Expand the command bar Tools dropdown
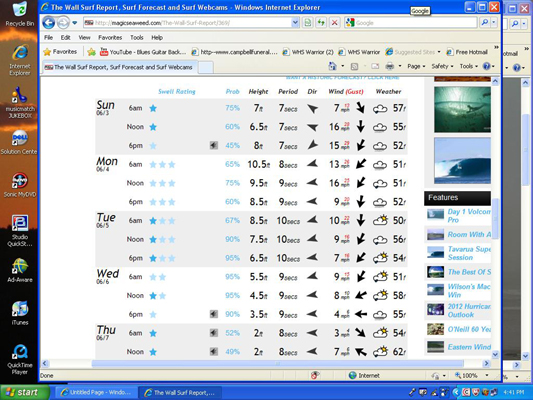This screenshot has height=400, width=533. (468, 66)
